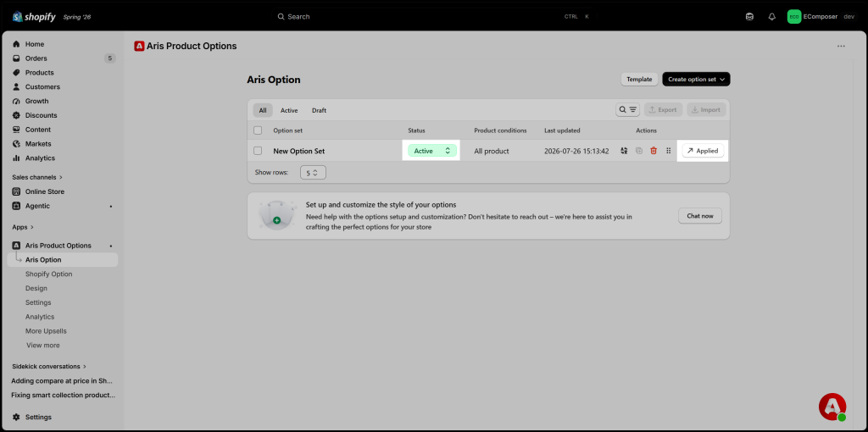Click the Export button
The width and height of the screenshot is (868, 432).
662,109
